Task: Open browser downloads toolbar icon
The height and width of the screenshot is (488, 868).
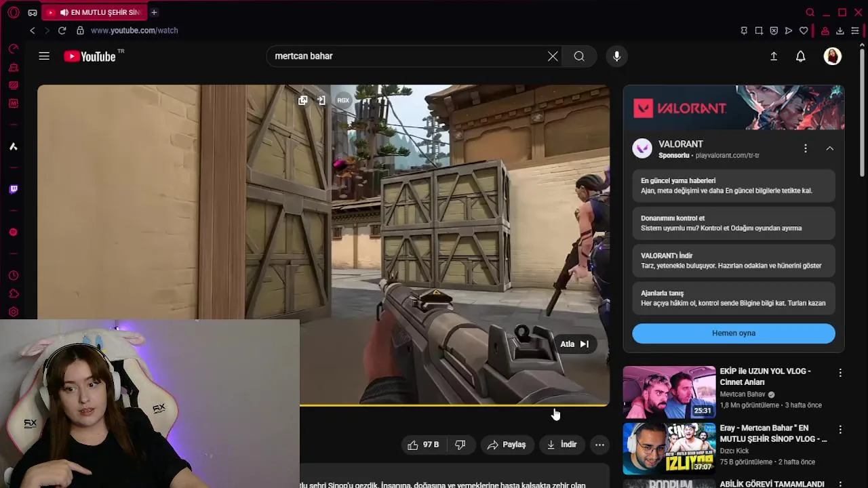Action: click(840, 30)
